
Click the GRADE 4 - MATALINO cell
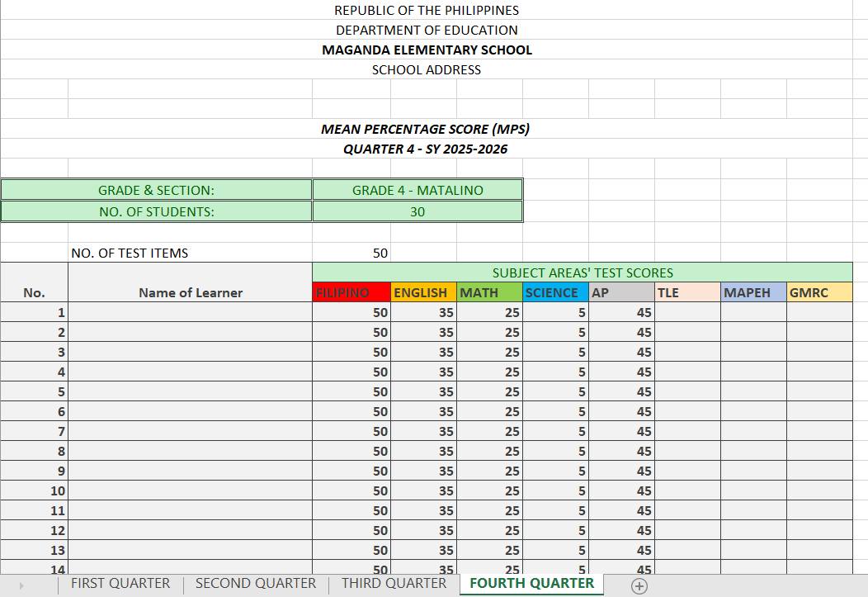pyautogui.click(x=417, y=190)
